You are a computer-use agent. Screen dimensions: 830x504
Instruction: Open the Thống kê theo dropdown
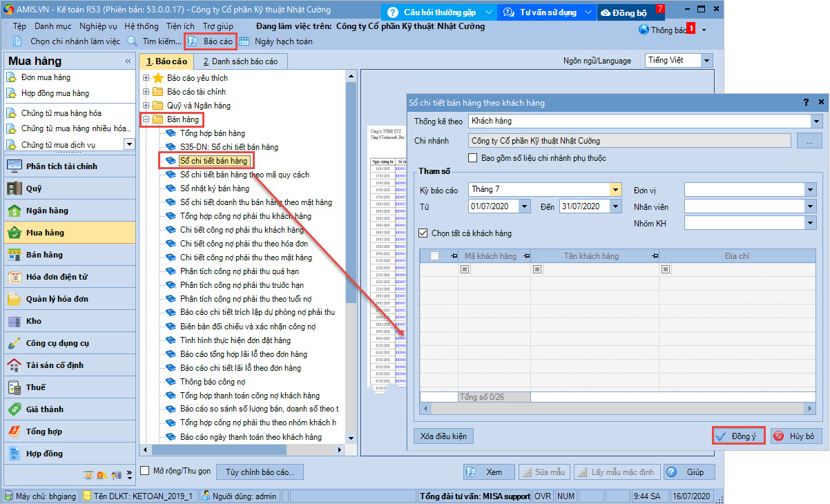click(817, 122)
